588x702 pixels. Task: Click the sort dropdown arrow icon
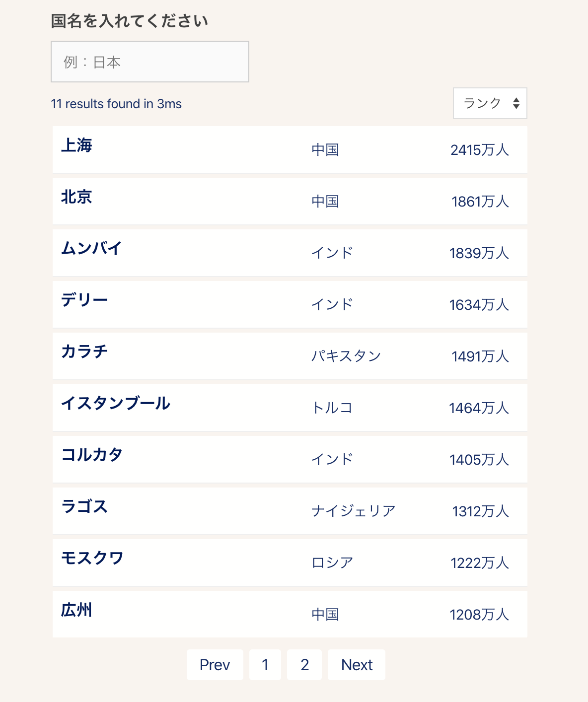coord(516,103)
